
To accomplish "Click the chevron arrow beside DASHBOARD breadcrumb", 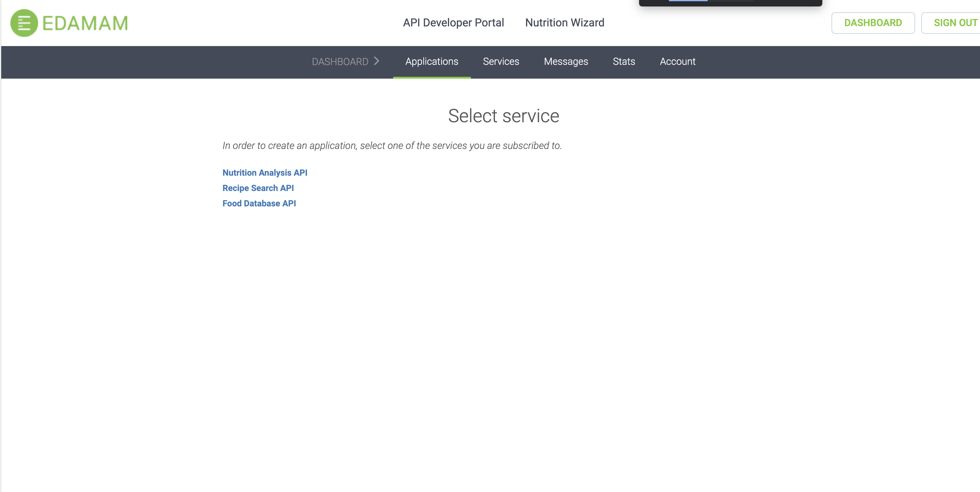I will click(376, 61).
